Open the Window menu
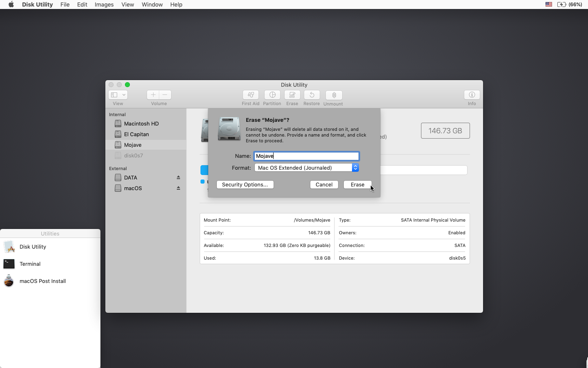The image size is (588, 368). tap(152, 4)
